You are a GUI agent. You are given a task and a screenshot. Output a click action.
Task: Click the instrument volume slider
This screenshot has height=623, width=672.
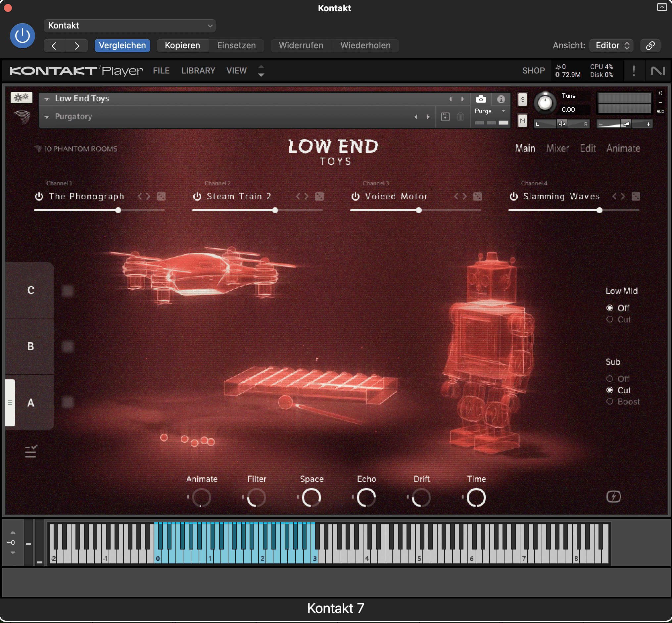click(x=624, y=124)
